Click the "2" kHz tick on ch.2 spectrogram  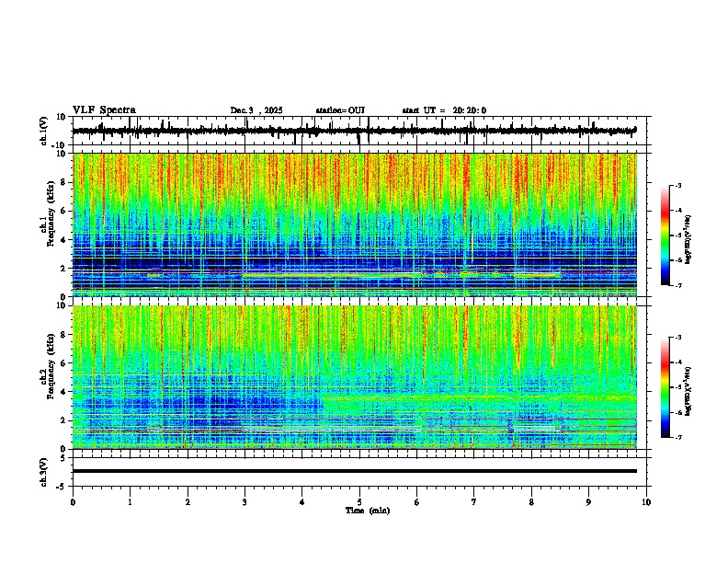point(63,420)
